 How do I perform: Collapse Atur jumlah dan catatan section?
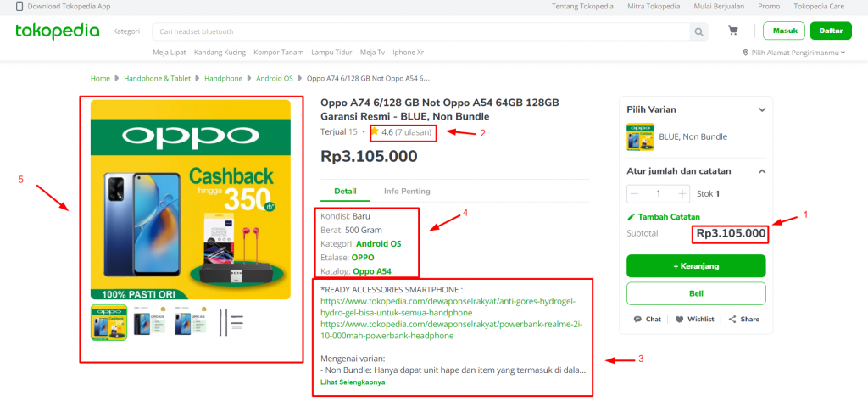point(762,171)
